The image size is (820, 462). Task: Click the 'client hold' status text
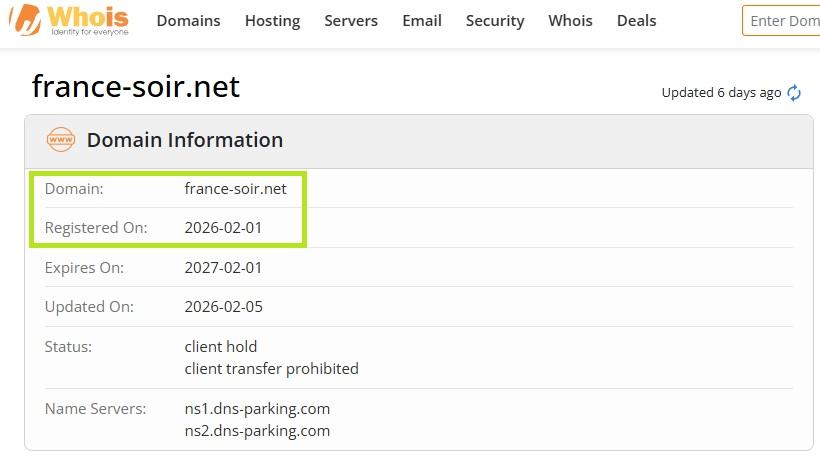click(x=221, y=347)
